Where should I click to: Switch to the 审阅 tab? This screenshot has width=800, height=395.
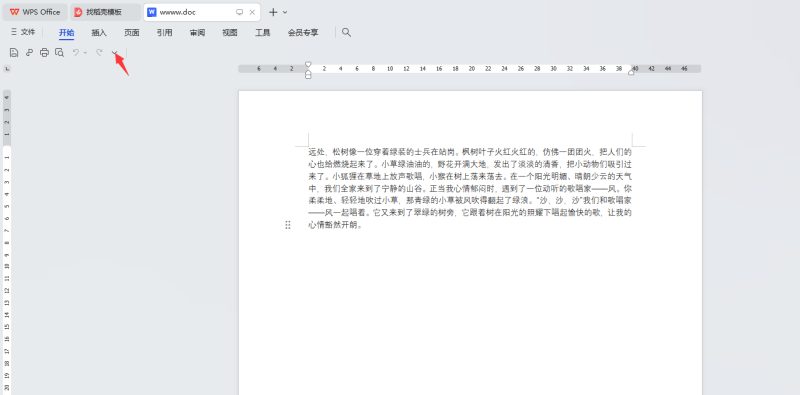point(197,33)
